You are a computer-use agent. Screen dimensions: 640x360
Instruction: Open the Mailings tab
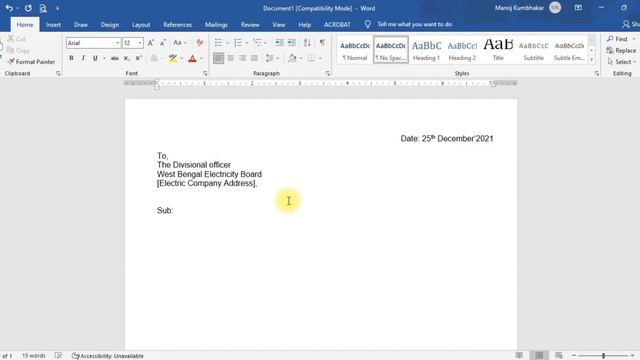tap(216, 24)
